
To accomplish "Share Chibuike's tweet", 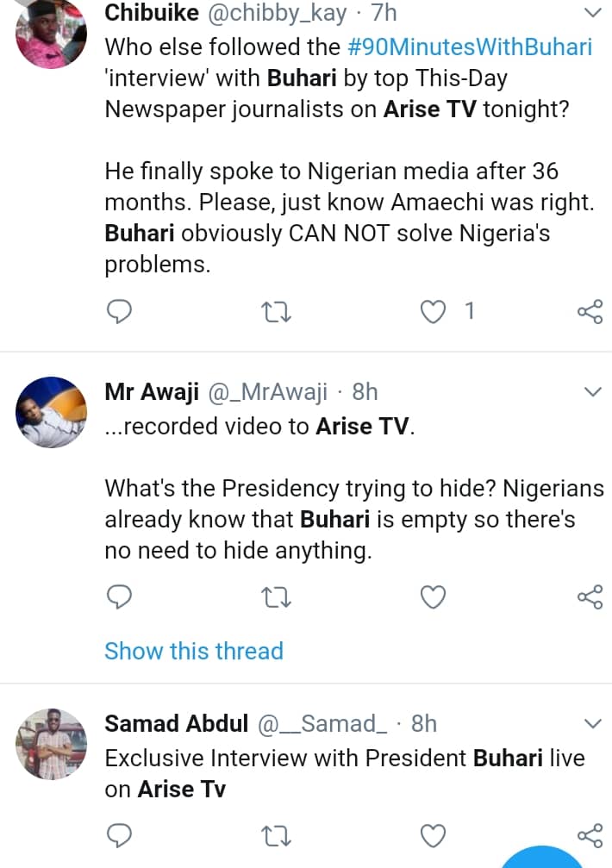I will (590, 311).
